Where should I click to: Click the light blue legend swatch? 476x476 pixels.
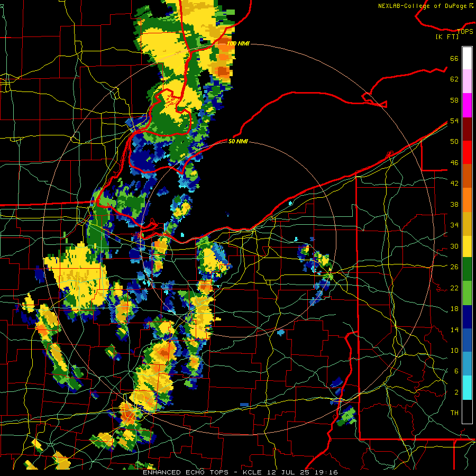[467, 364]
